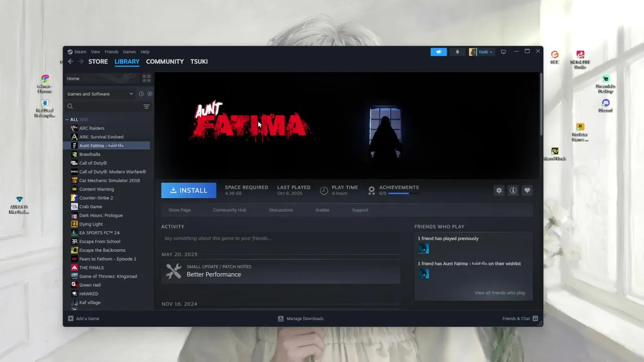Open game settings gear icon
Image resolution: width=644 pixels, height=362 pixels.
click(499, 190)
